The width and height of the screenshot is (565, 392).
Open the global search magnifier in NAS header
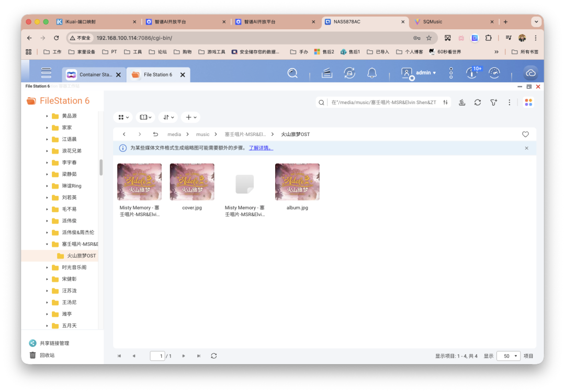point(292,73)
